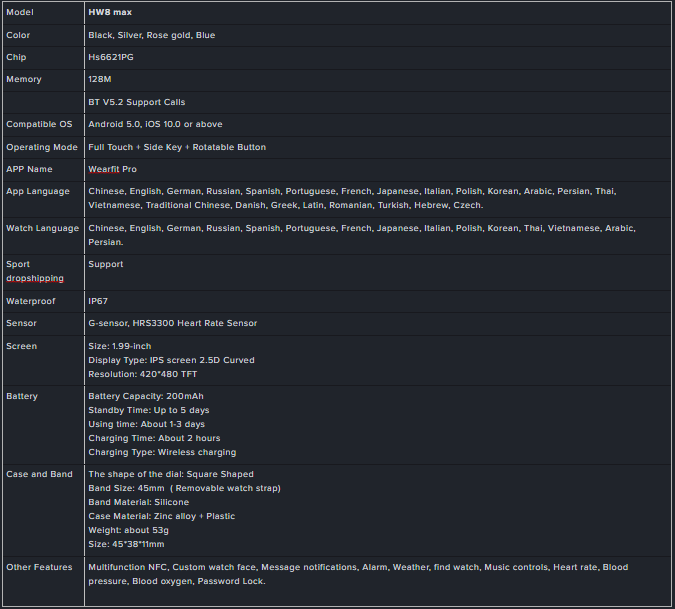The height and width of the screenshot is (609, 675).
Task: Click the Battery Capacity: 200mAh line
Action: [x=145, y=396]
